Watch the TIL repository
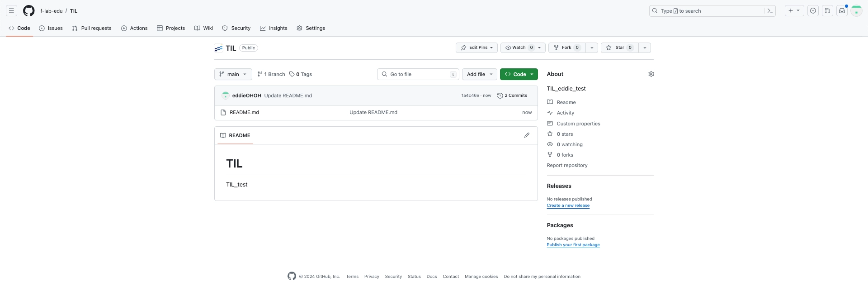The image size is (868, 292). (x=519, y=48)
